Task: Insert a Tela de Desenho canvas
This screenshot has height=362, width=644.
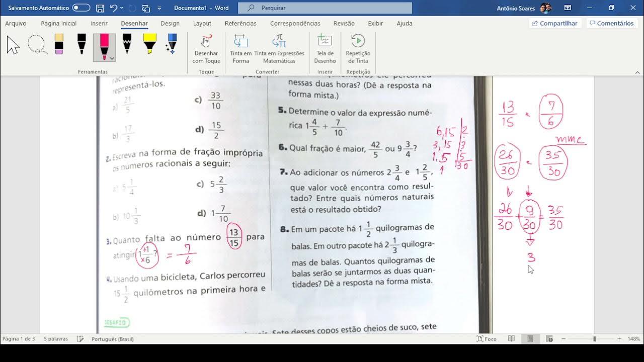Action: 325,48
